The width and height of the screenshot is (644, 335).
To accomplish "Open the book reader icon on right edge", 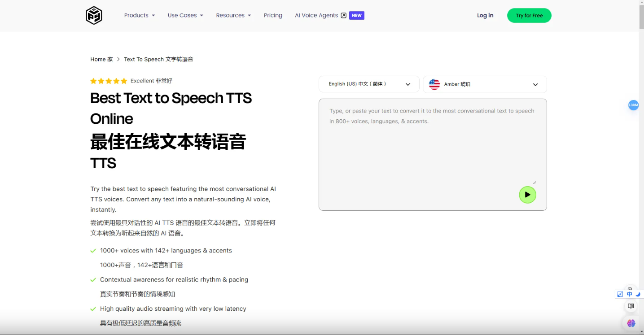I will [631, 306].
